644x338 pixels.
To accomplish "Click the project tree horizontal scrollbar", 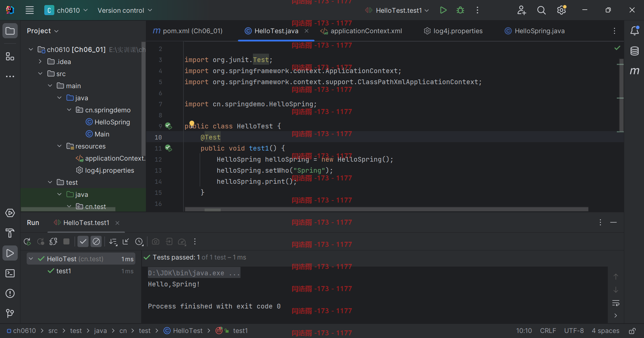I will (x=68, y=209).
